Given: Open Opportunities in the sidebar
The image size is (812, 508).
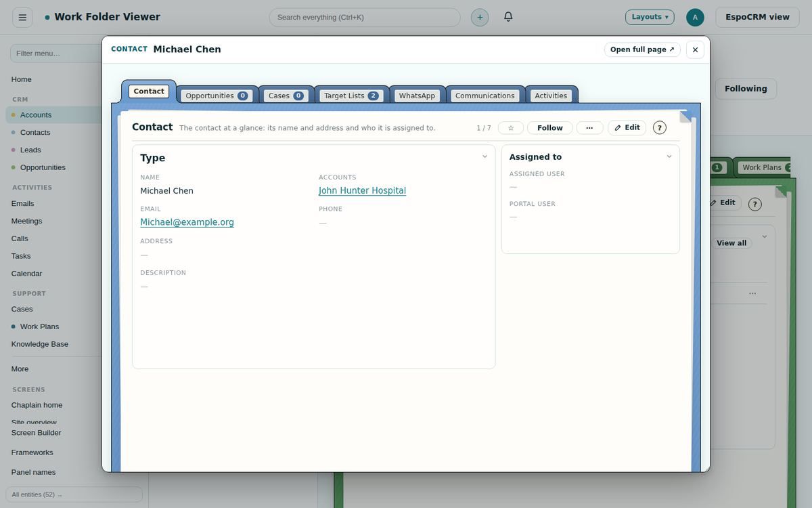Looking at the screenshot, I should point(43,167).
